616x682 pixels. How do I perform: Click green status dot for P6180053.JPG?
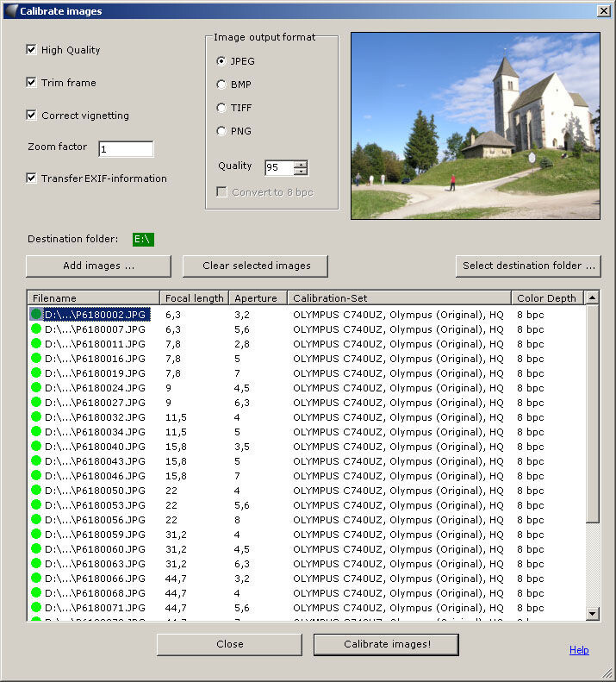pyautogui.click(x=36, y=504)
